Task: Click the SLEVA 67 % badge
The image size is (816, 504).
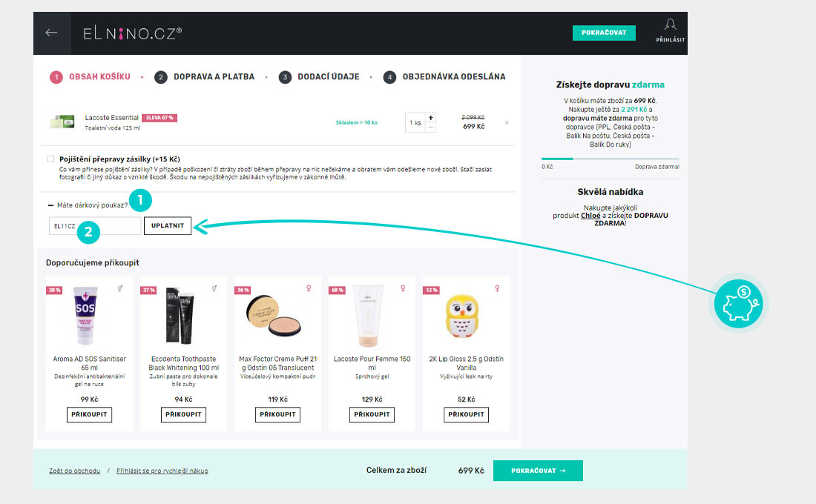Action: pyautogui.click(x=159, y=118)
